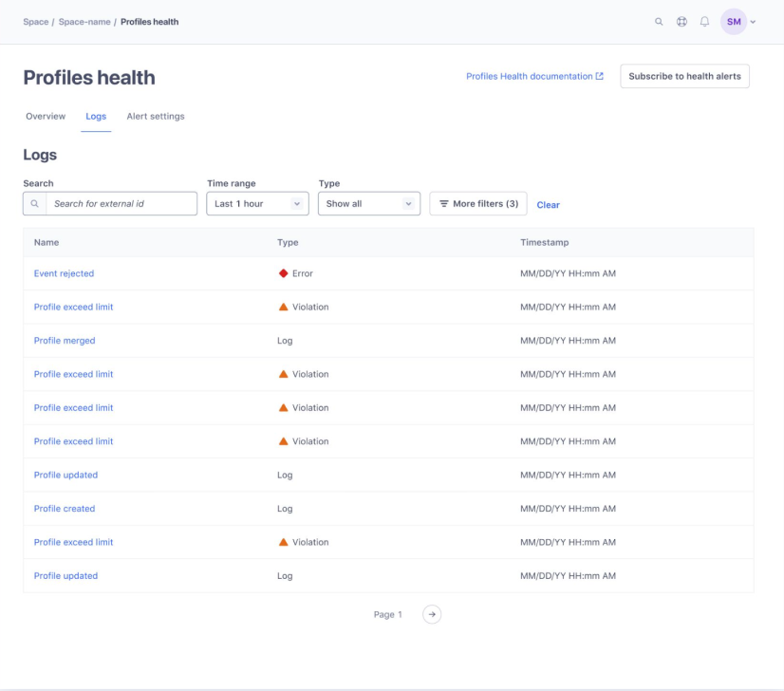
Task: Click timestamp of the Event rejected row
Action: click(x=568, y=273)
